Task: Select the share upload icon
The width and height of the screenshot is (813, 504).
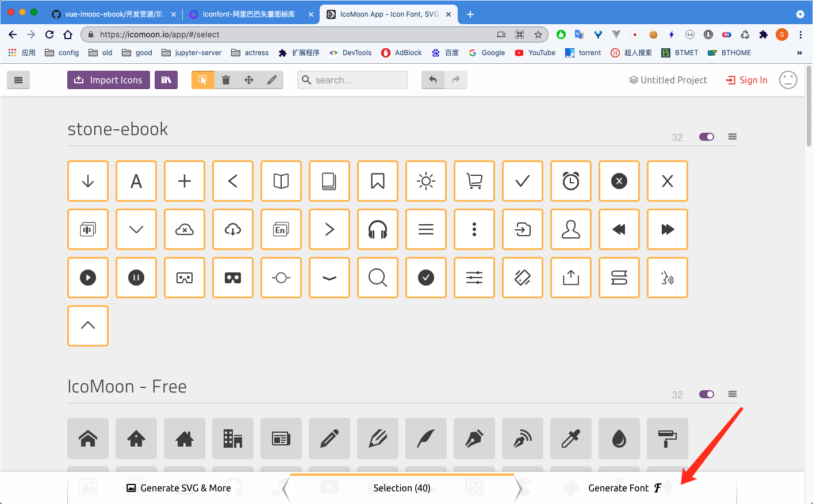Action: [x=571, y=278]
